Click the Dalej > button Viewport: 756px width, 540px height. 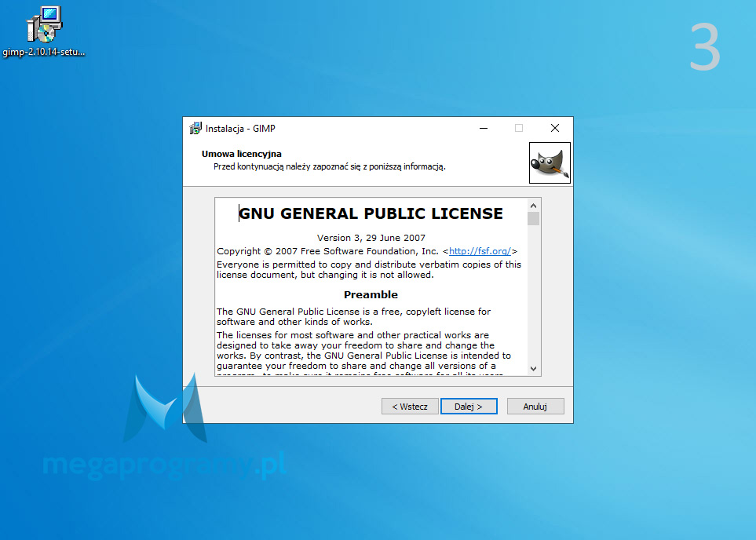[x=469, y=407]
